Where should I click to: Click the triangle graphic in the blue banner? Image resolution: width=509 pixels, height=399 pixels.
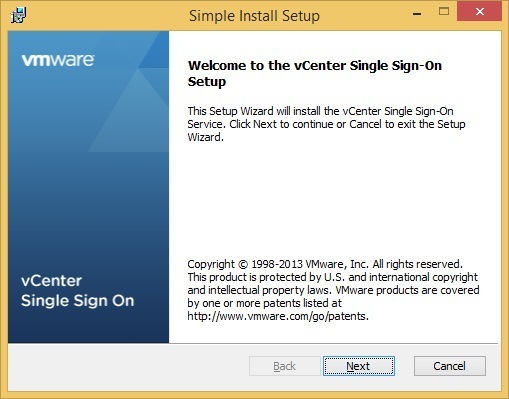coord(128,110)
